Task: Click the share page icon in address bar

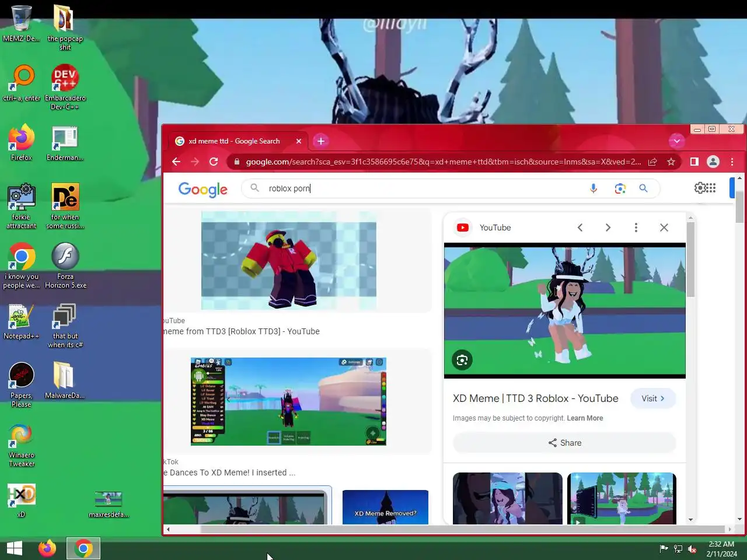Action: click(652, 162)
